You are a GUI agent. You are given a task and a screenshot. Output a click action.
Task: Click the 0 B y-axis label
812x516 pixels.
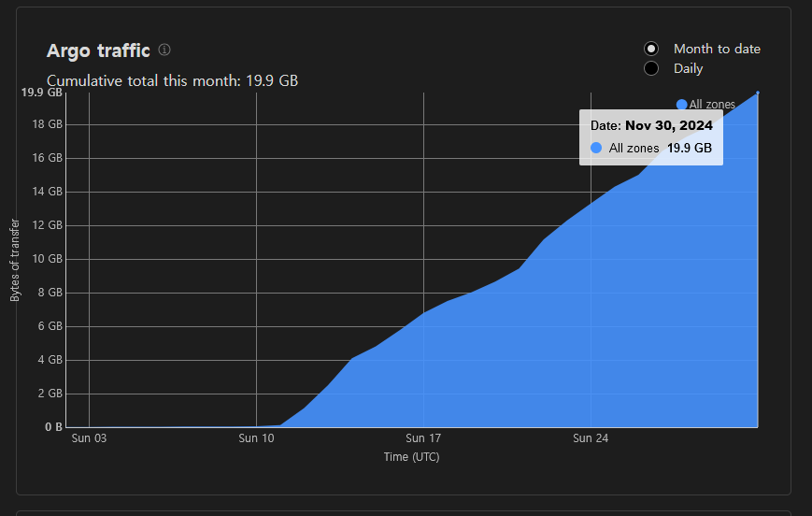(53, 427)
